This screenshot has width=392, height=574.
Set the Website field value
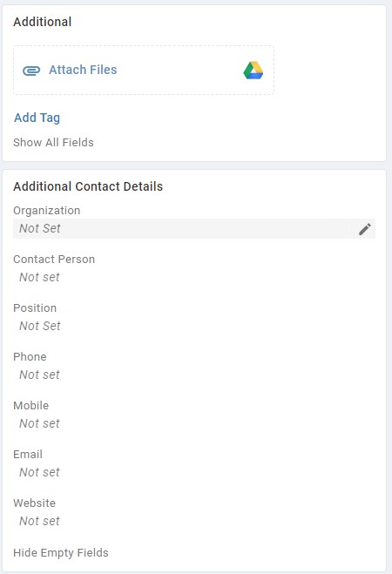[x=39, y=521]
